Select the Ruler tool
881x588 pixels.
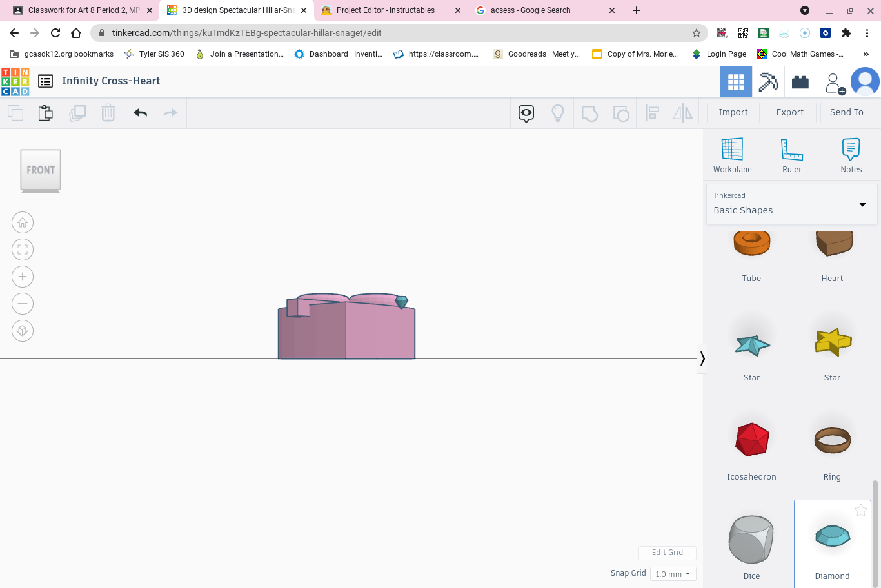click(792, 155)
